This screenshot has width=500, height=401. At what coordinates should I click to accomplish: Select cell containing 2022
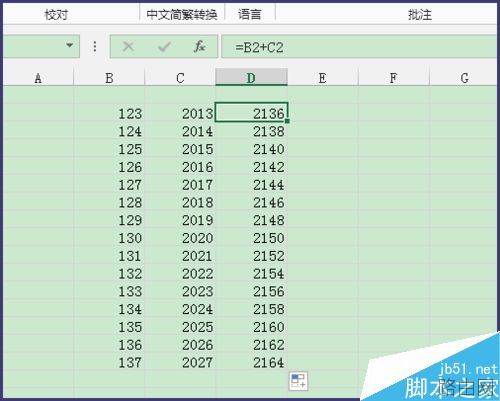click(x=180, y=273)
